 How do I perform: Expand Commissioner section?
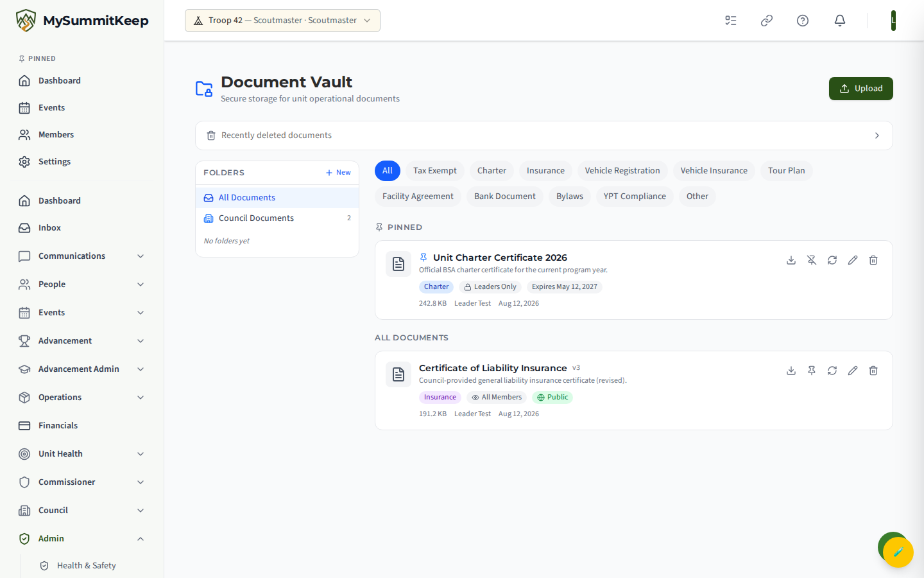(82, 482)
